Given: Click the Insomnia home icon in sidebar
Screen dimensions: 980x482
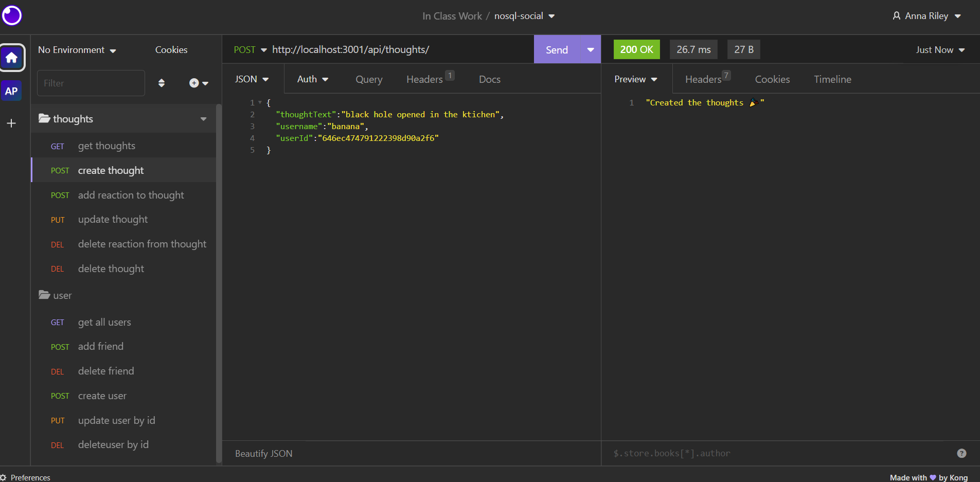Looking at the screenshot, I should [x=11, y=58].
